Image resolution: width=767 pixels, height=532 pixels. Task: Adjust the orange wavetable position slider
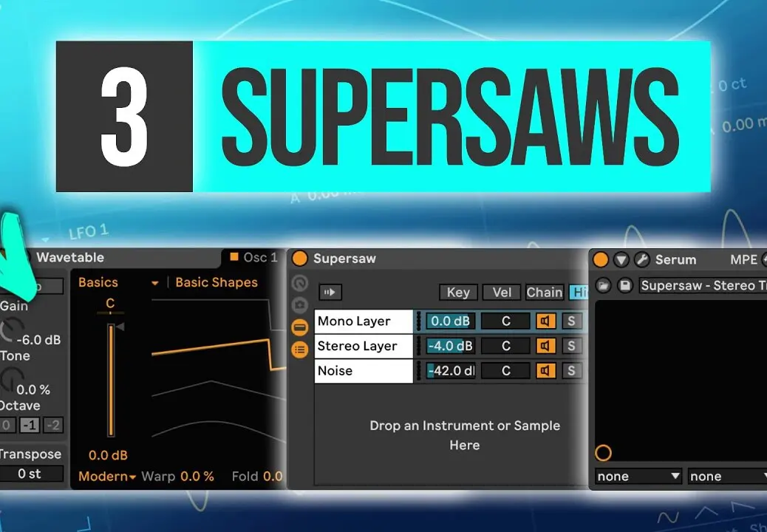111,380
